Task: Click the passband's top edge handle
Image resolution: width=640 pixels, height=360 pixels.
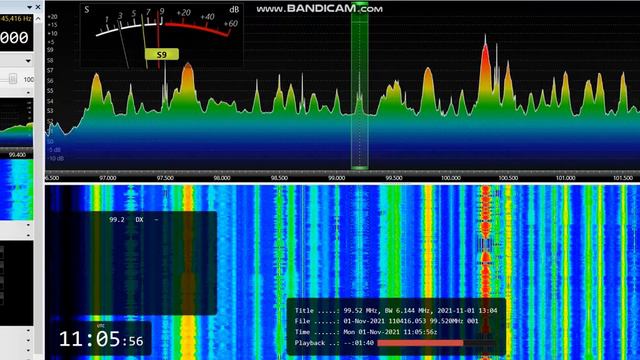Action: [x=360, y=4]
